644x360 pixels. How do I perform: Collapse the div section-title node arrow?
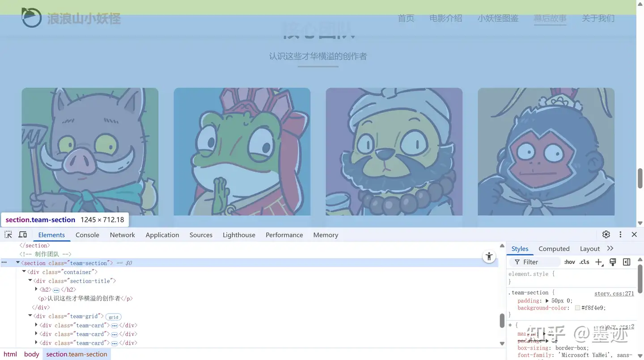point(30,281)
